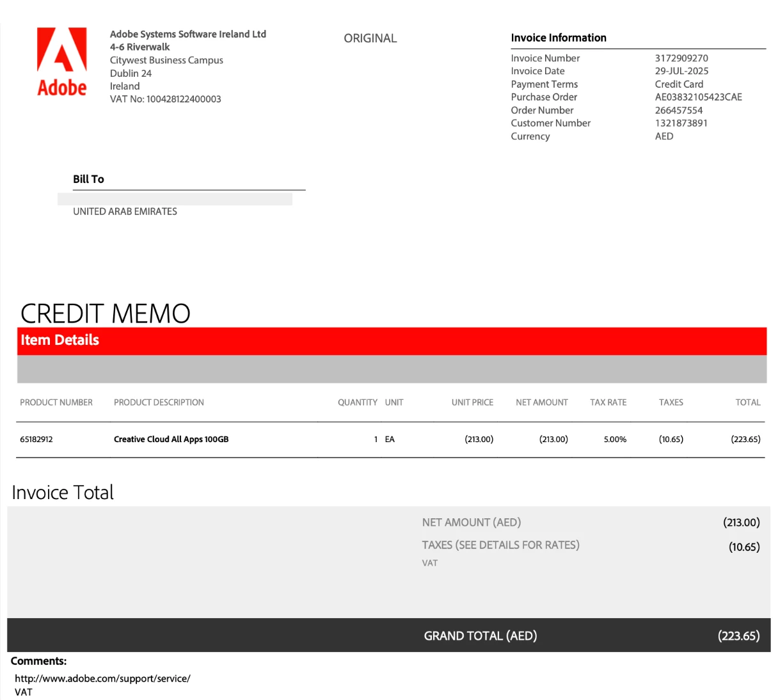Click Adobe Systems Software Ireland Ltd name
The height and width of the screenshot is (700, 778).
point(188,34)
